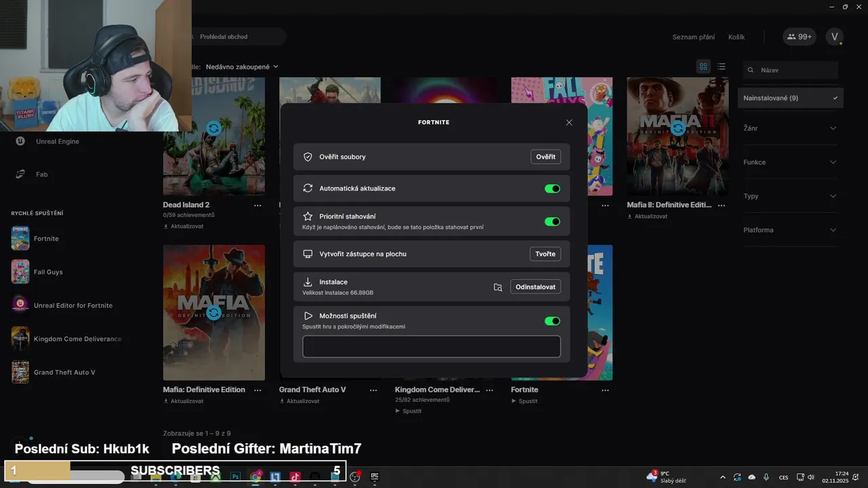Switch library to grid view

click(x=703, y=66)
